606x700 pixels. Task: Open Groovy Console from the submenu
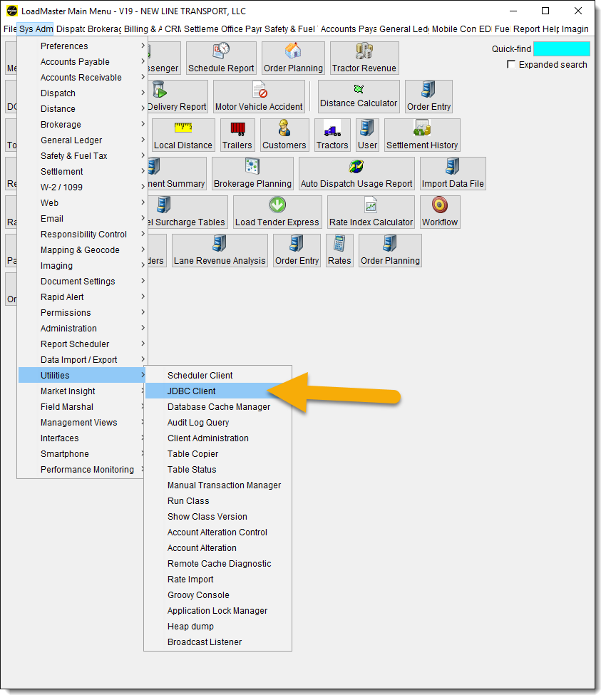[x=198, y=595]
